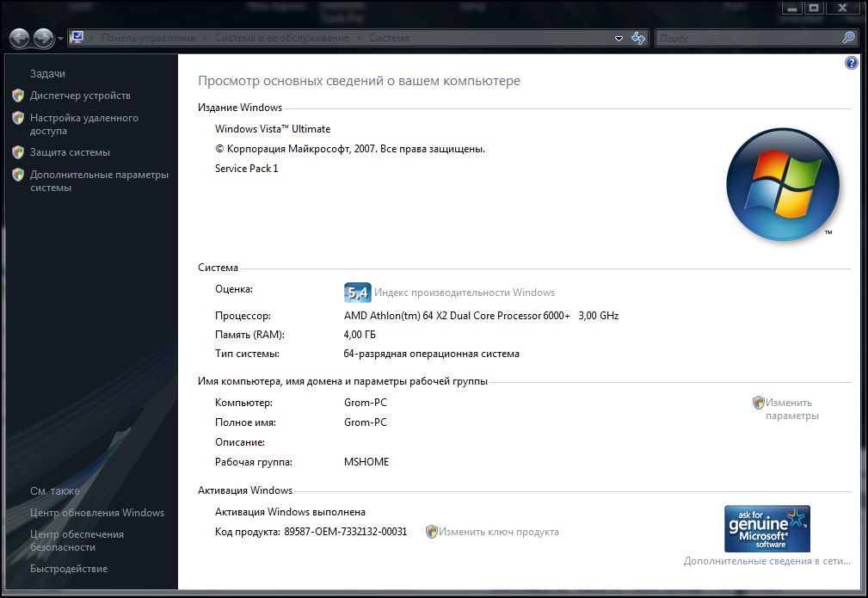Image resolution: width=868 pixels, height=598 pixels.
Task: Click the page title Просмотр основных сведений
Action: (x=360, y=81)
